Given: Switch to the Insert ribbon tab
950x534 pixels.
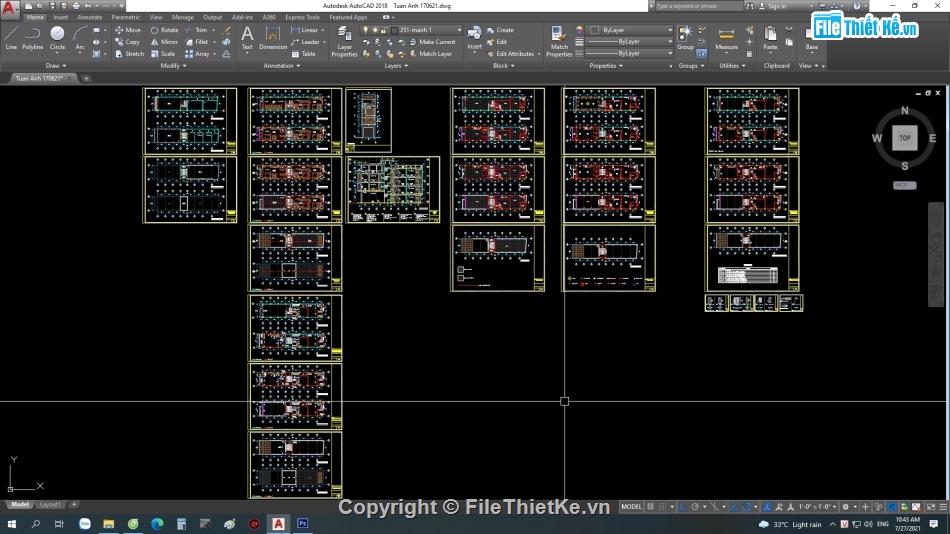Looking at the screenshot, I should [x=61, y=18].
